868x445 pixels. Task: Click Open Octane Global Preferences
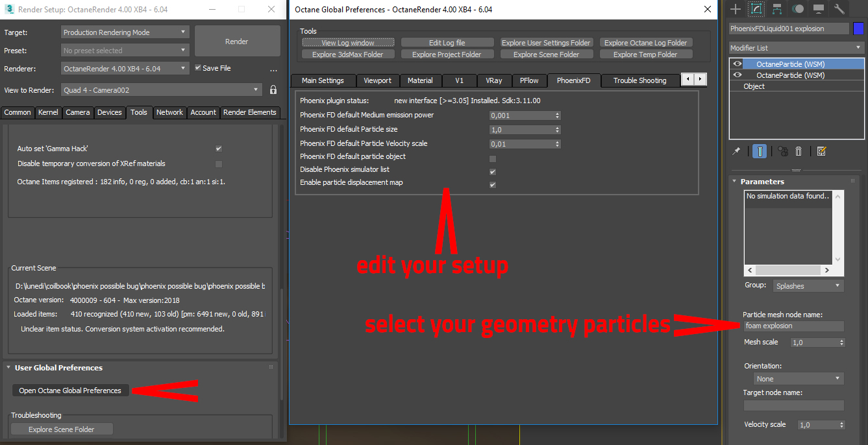70,391
